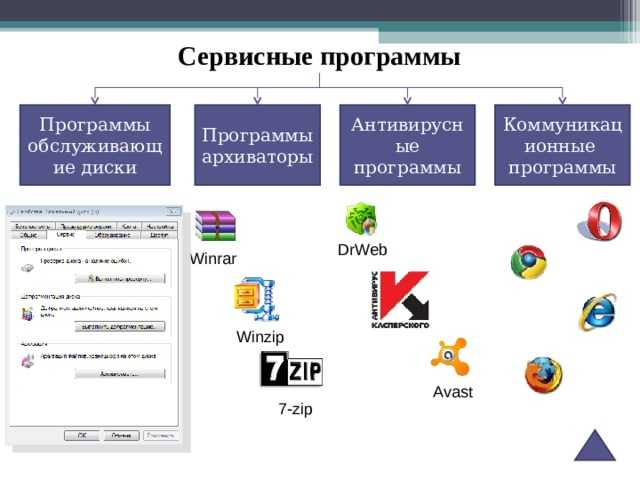Open the Оборудование tab in the dialog
The image size is (640, 480).
tap(112, 236)
